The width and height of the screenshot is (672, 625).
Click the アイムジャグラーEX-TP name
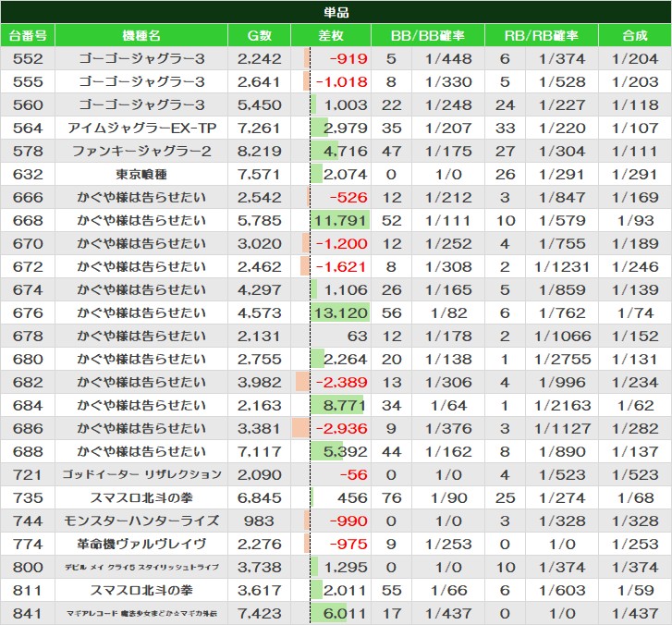[x=141, y=129]
